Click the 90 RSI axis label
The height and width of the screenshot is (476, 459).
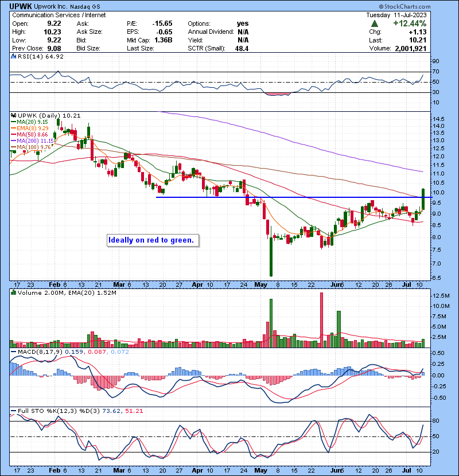pos(435,61)
